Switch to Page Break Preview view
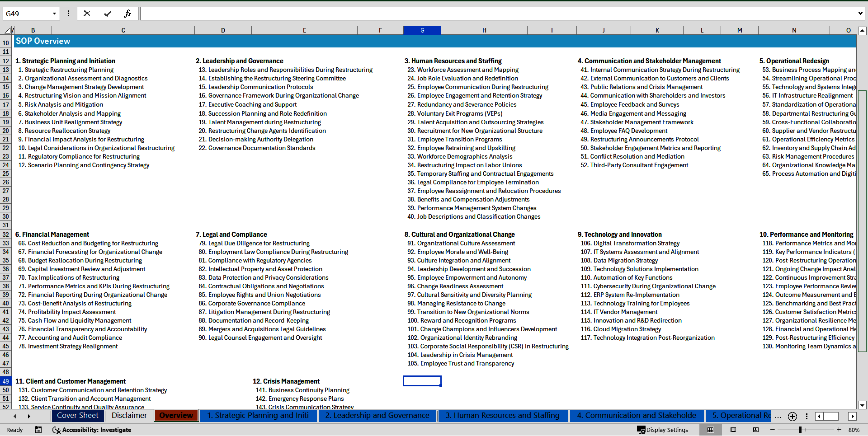The height and width of the screenshot is (436, 868). (x=756, y=430)
